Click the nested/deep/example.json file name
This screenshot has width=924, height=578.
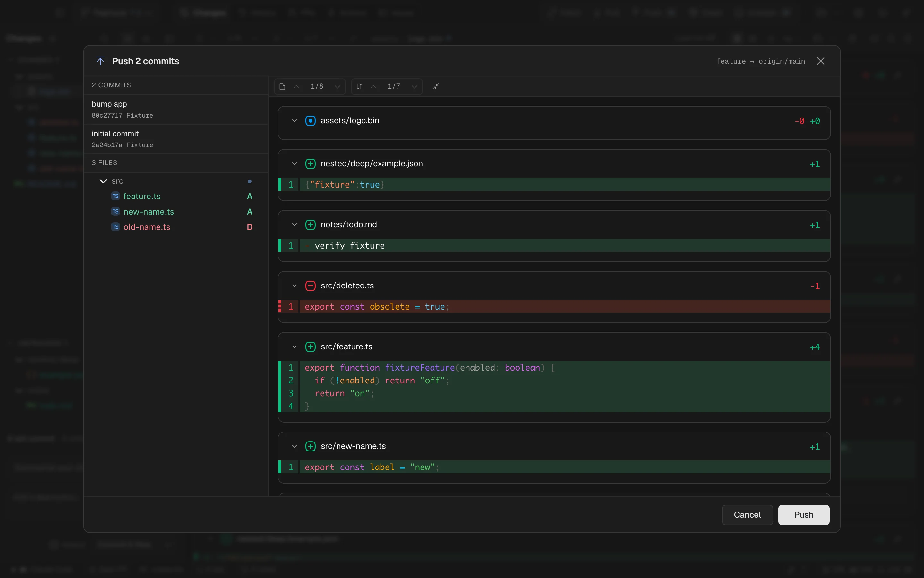(372, 164)
